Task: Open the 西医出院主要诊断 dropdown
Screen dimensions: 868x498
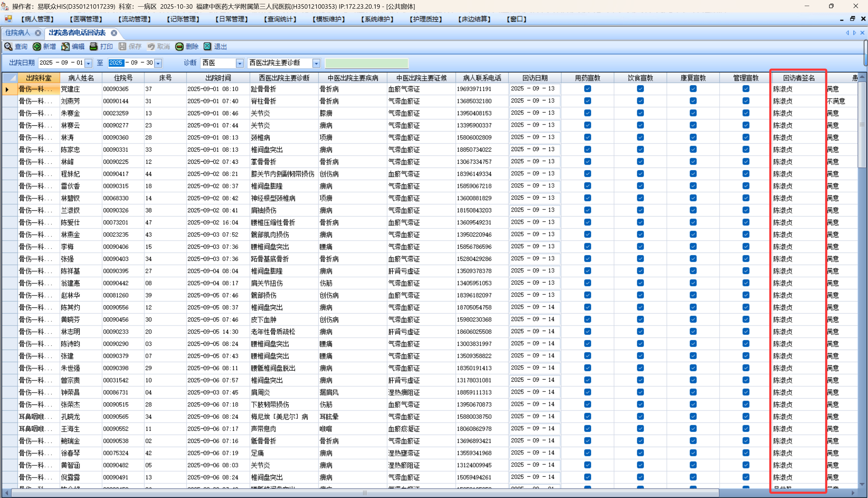Action: click(x=316, y=63)
